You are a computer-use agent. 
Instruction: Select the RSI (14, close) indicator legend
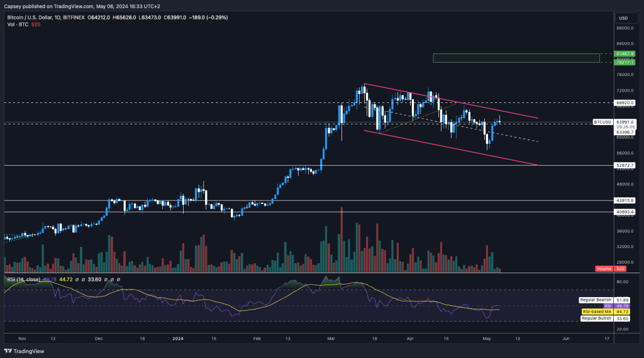pyautogui.click(x=24, y=279)
